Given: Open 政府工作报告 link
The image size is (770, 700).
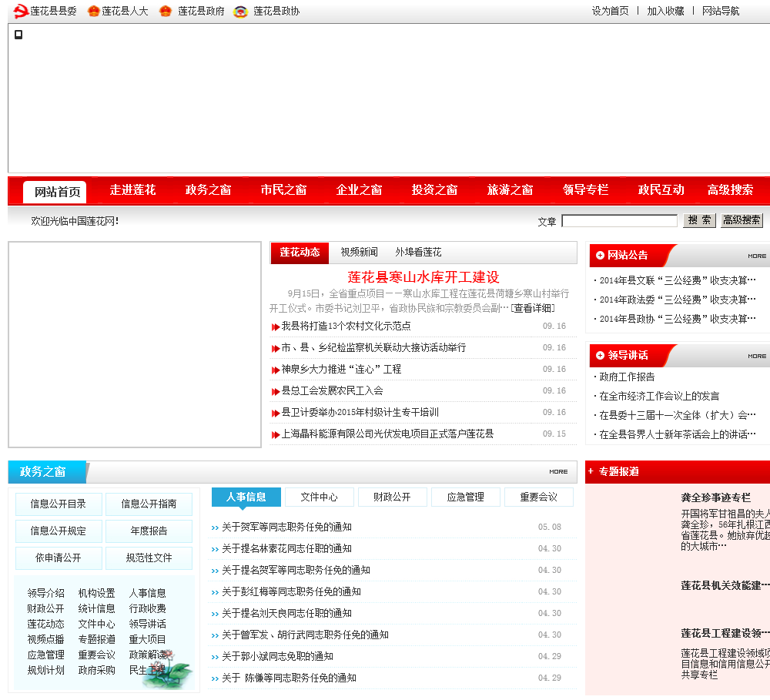Looking at the screenshot, I should (x=627, y=377).
